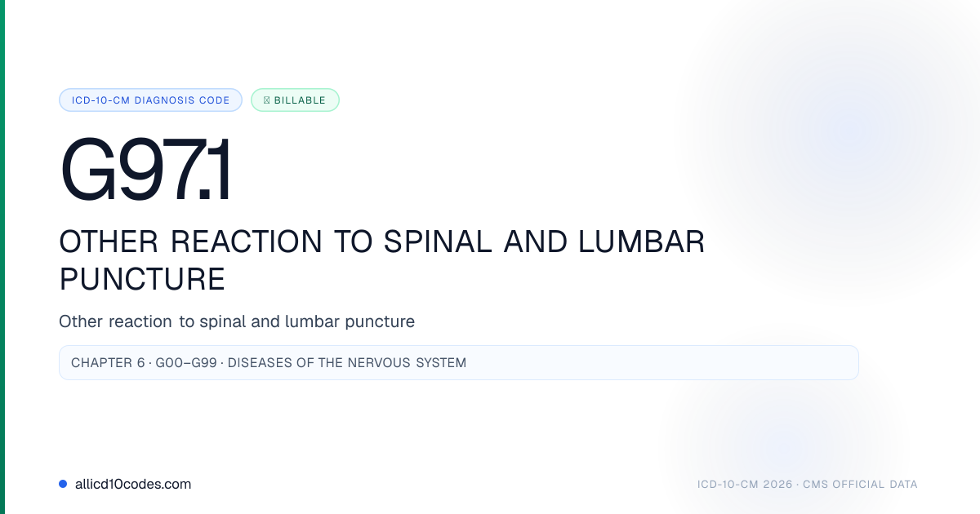This screenshot has width=980, height=514.
Task: Click the ICD-10-CM Diagnosis Code badge
Action: pos(150,100)
